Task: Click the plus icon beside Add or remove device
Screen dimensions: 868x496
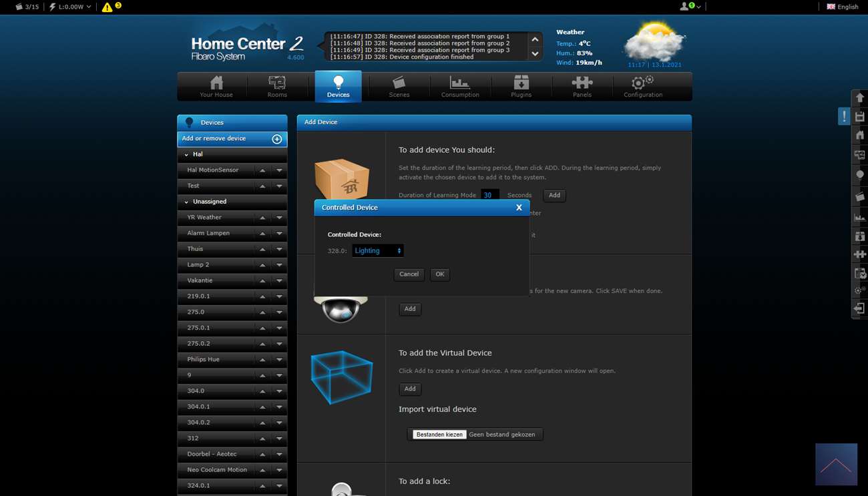Action: (276, 139)
